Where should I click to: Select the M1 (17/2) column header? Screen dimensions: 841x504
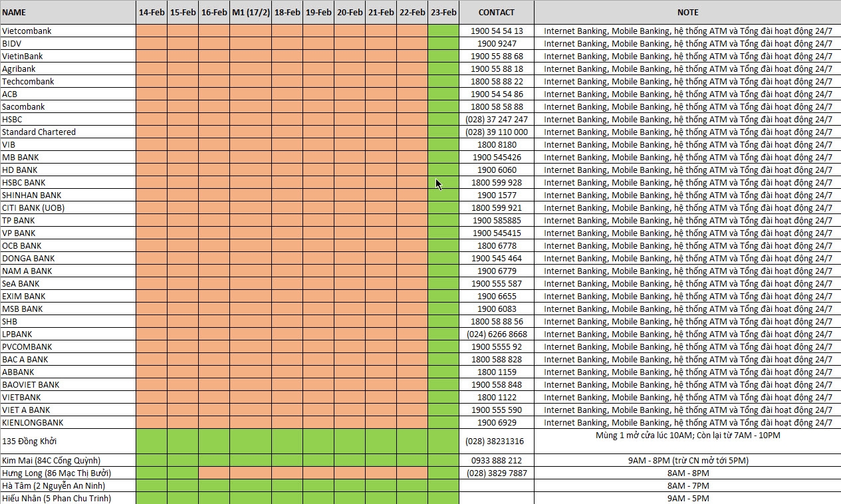click(251, 12)
